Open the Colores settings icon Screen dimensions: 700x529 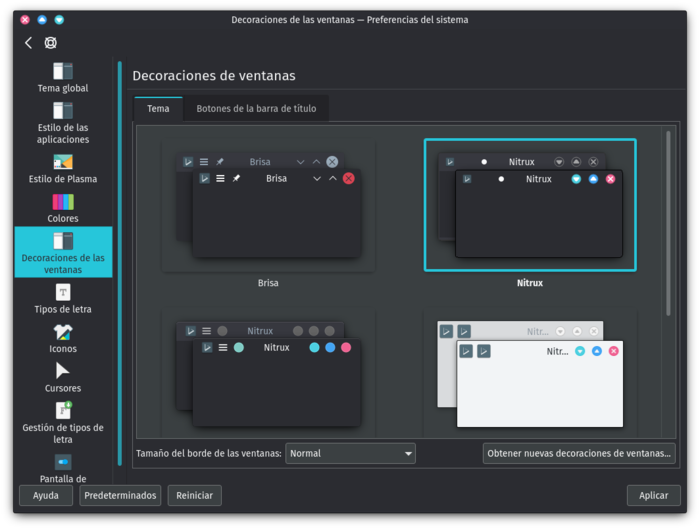point(63,208)
